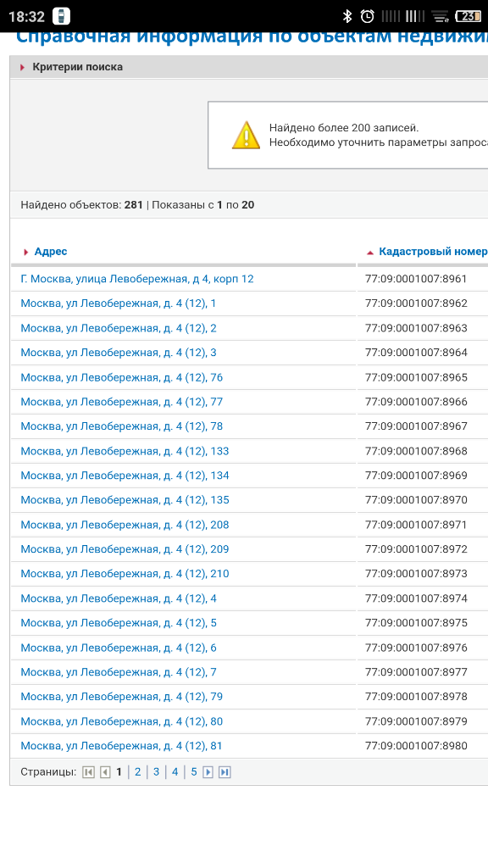The width and height of the screenshot is (488, 868).
Task: Open address Левобережная д. 4 (12), 208
Action: [125, 525]
